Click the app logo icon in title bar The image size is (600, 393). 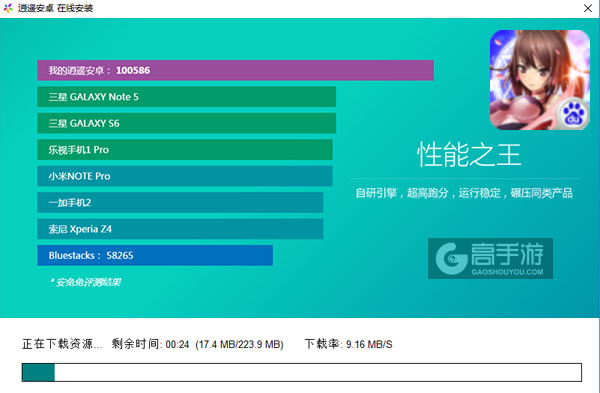click(x=8, y=8)
